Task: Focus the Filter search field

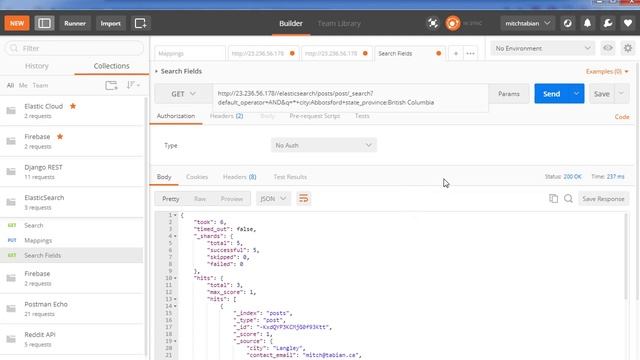Action: tap(74, 48)
